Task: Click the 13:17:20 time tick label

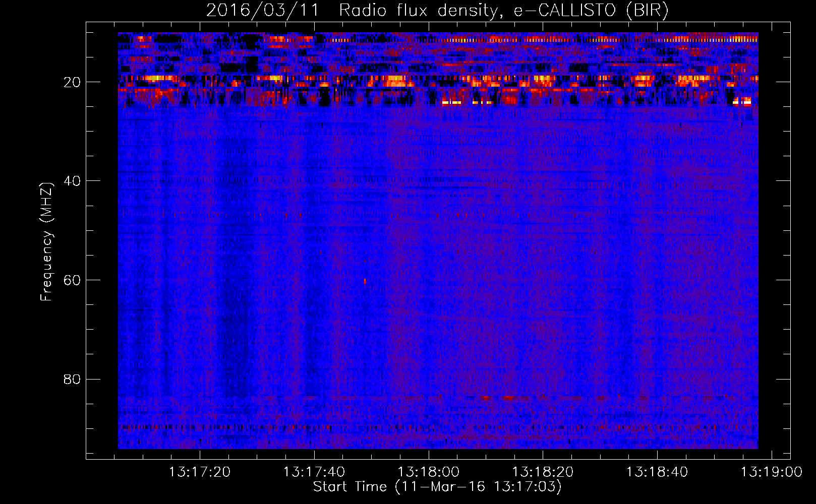Action: [x=200, y=472]
